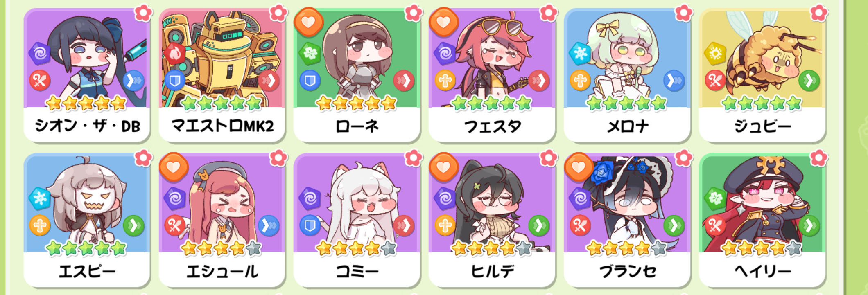
Task: Click the blue double-chevron icon on メロナ
Action: pyautogui.click(x=674, y=81)
